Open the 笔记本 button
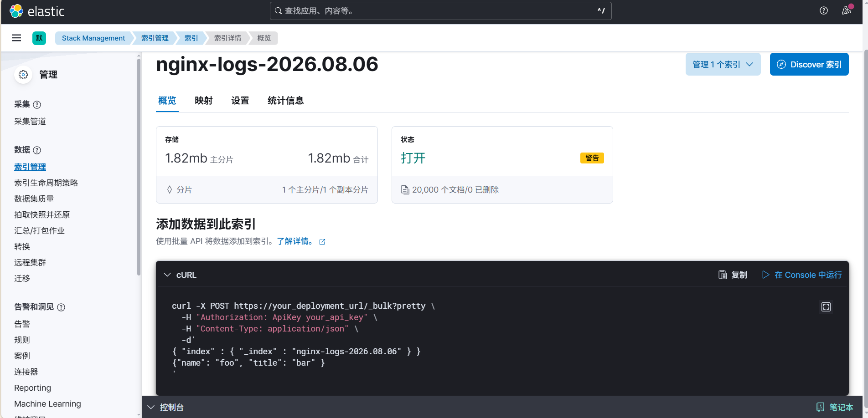Viewport: 868px width, 418px height. tap(834, 407)
